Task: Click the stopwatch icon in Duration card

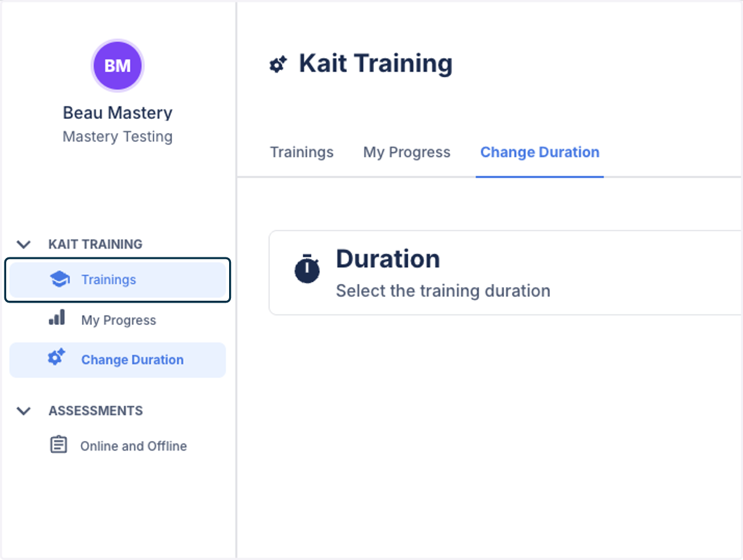Action: point(307,269)
